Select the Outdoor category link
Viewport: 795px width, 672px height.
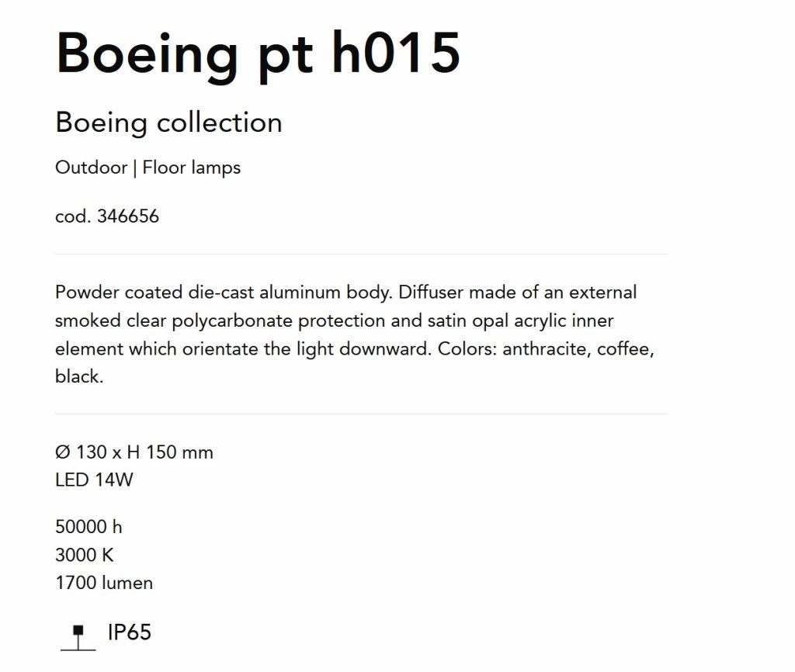[92, 168]
